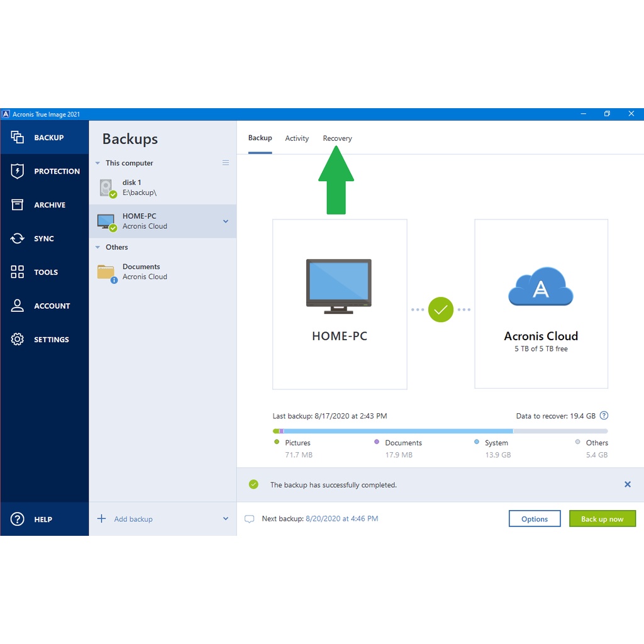Open the Add backup dropdown arrow
The width and height of the screenshot is (644, 644).
(226, 519)
